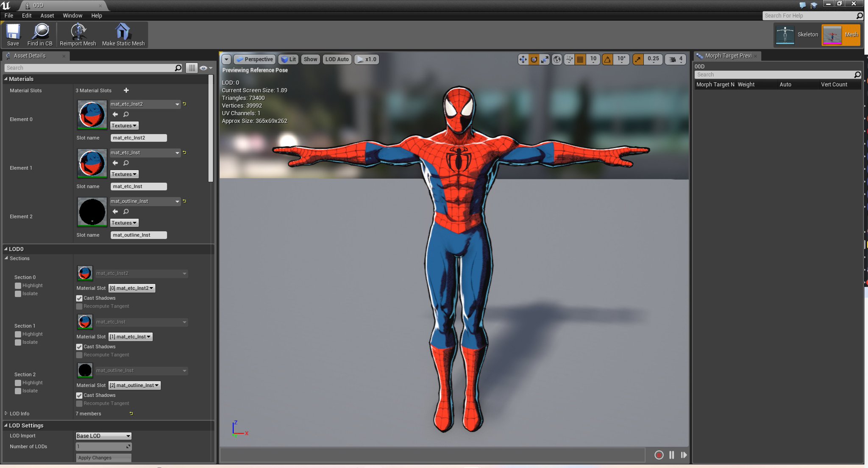The image size is (868, 468).
Task: Toggle scale snapping icon in viewport
Action: (x=638, y=60)
